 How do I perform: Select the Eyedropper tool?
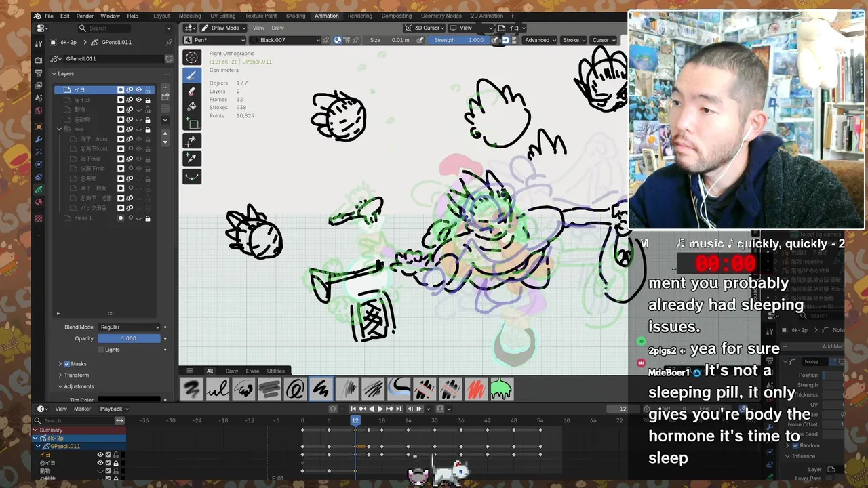click(x=192, y=157)
